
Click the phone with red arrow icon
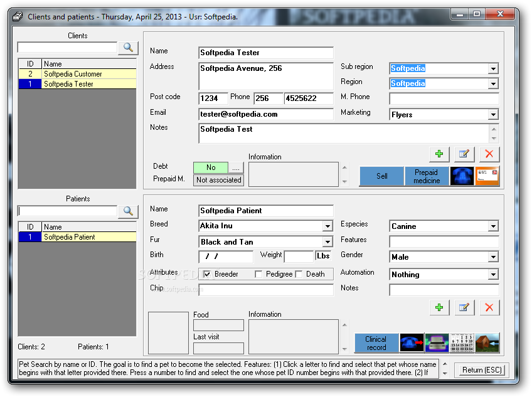point(412,342)
